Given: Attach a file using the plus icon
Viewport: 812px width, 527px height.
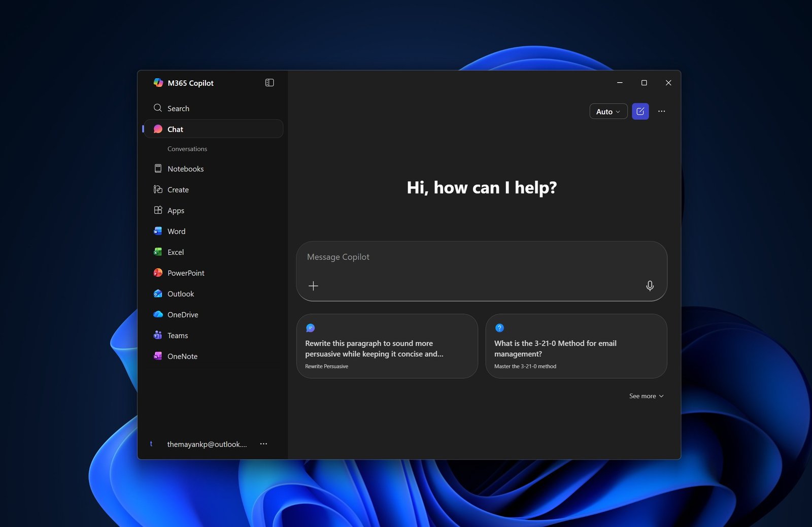Looking at the screenshot, I should pyautogui.click(x=314, y=285).
